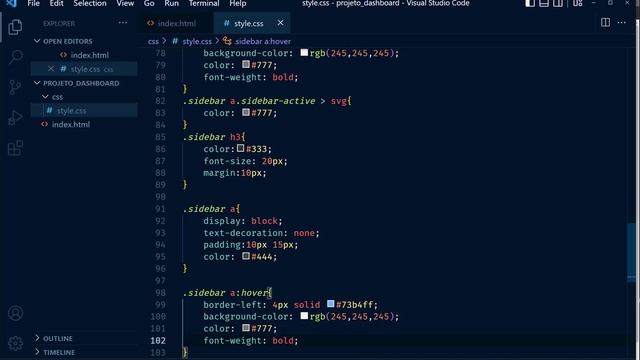Close the style.css tab

(x=280, y=23)
